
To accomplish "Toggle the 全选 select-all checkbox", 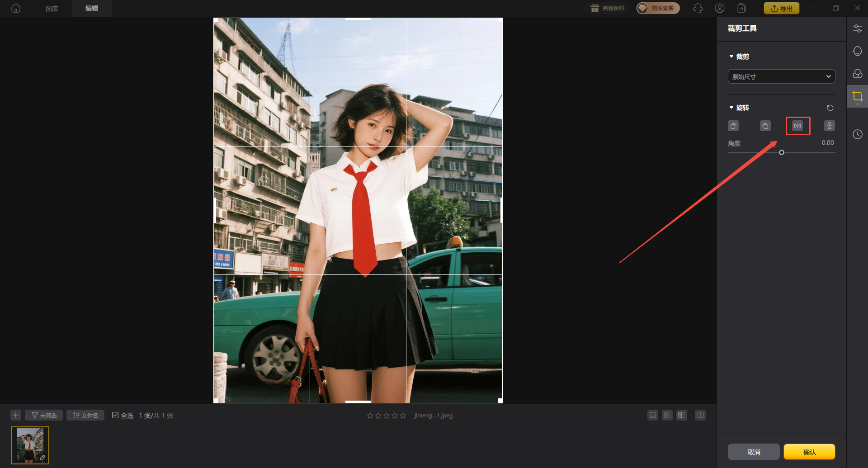I will (115, 415).
